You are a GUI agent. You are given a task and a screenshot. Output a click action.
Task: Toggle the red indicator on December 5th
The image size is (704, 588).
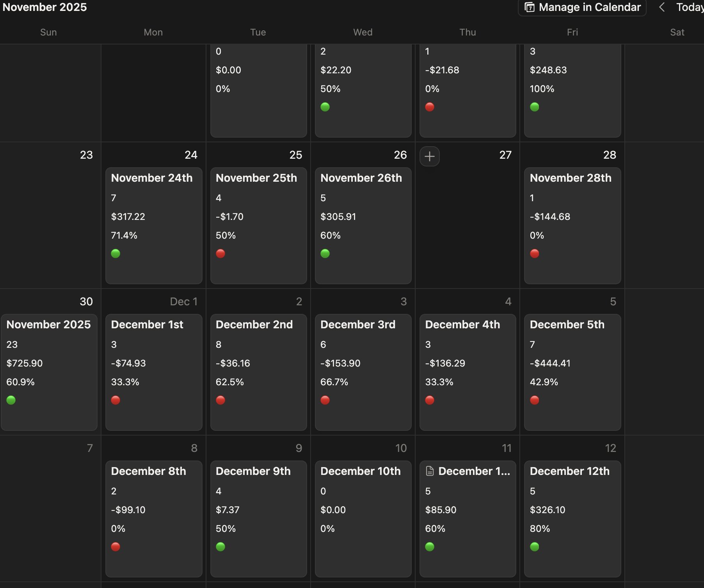tap(535, 400)
